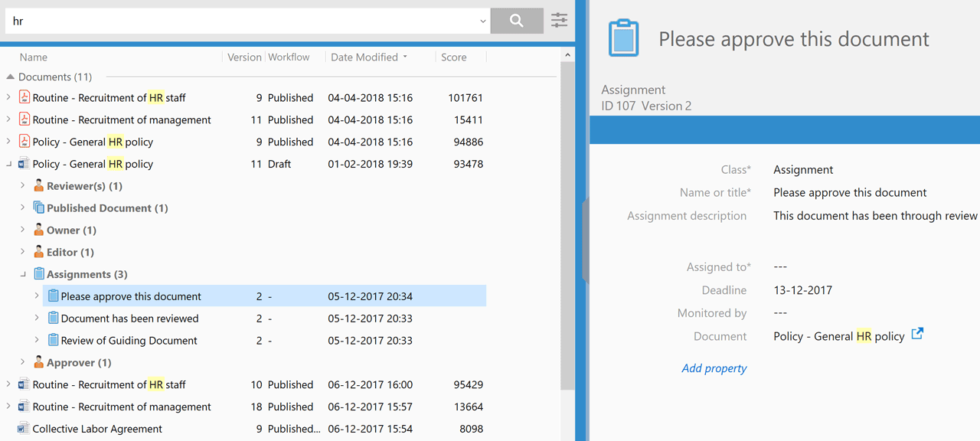Click Assignment description text This document has been

tap(875, 216)
